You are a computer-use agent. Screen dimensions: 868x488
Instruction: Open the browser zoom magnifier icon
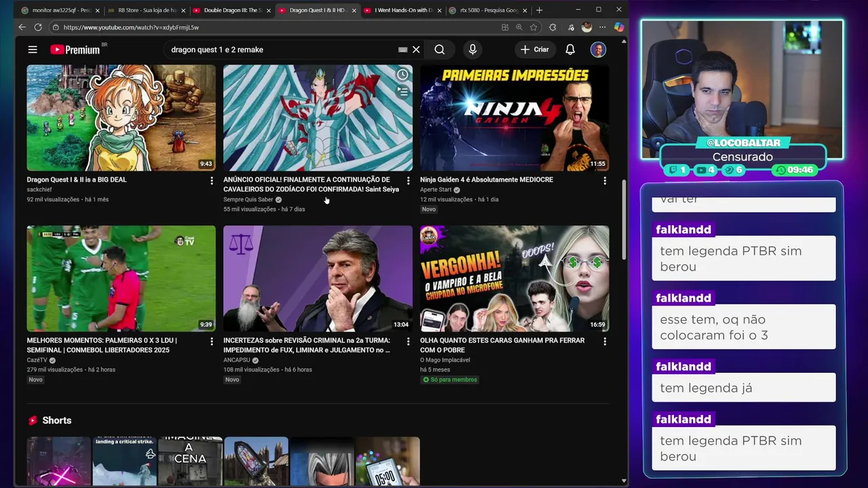coord(519,27)
